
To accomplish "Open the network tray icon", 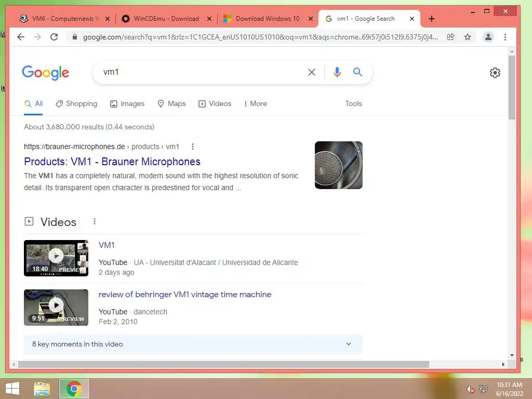I will (483, 389).
